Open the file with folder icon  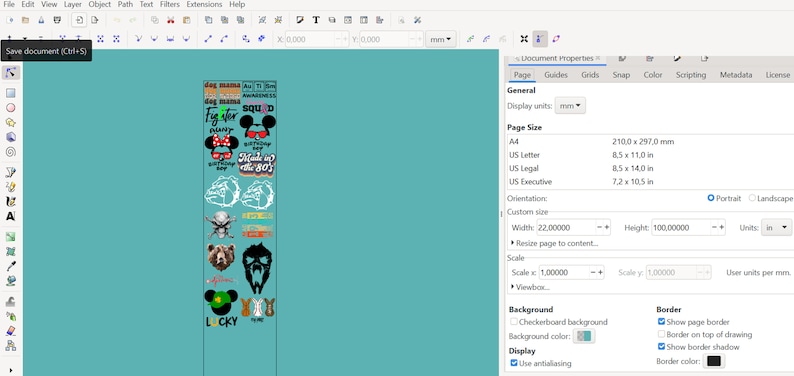[x=25, y=20]
